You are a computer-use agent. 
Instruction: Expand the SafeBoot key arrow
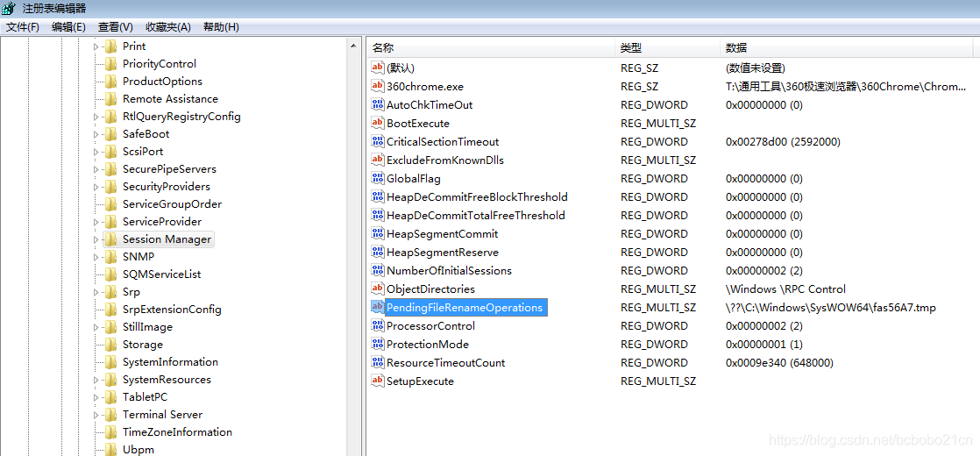[x=96, y=134]
